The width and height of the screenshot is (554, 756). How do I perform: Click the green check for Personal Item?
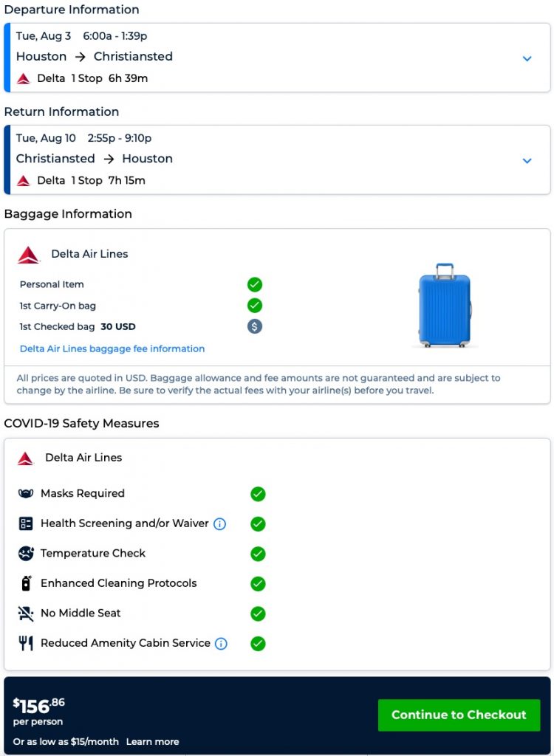click(255, 284)
